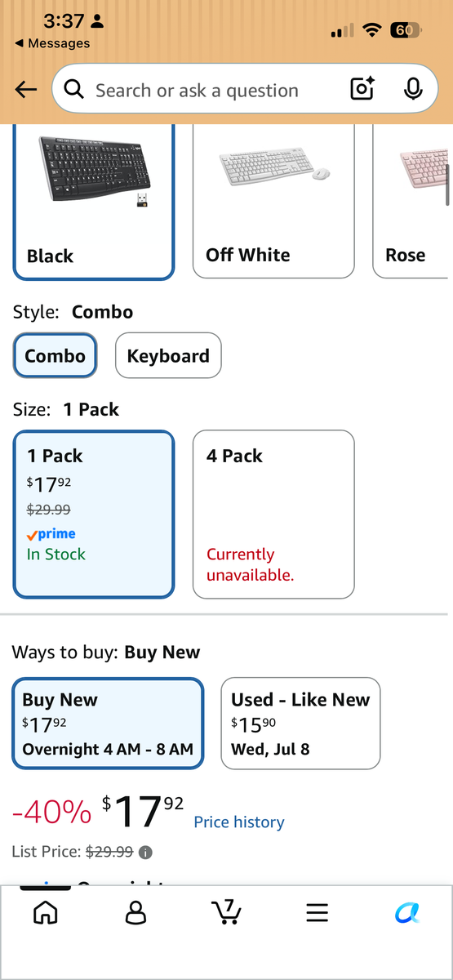Select the Combo style option
This screenshot has width=453, height=980.
point(55,355)
